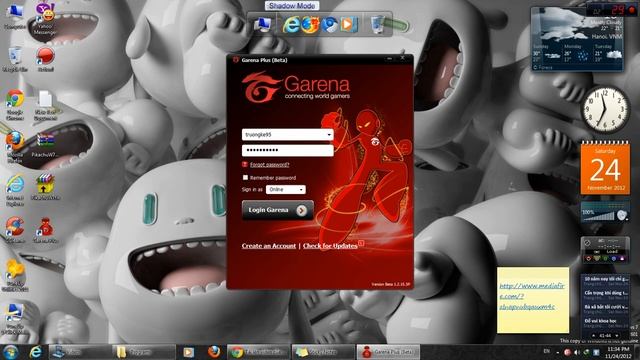Click the battery 100% meter gadget
640x360 pixels.
click(x=605, y=213)
